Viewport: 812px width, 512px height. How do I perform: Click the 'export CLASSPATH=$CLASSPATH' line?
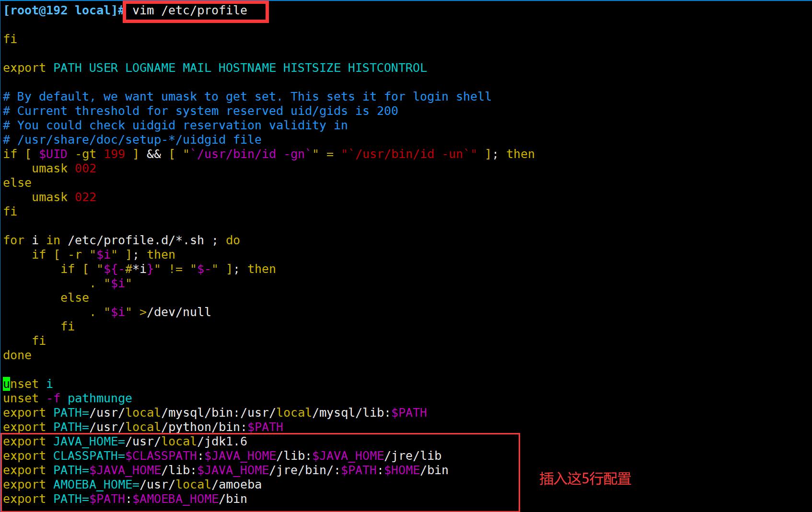[222, 456]
